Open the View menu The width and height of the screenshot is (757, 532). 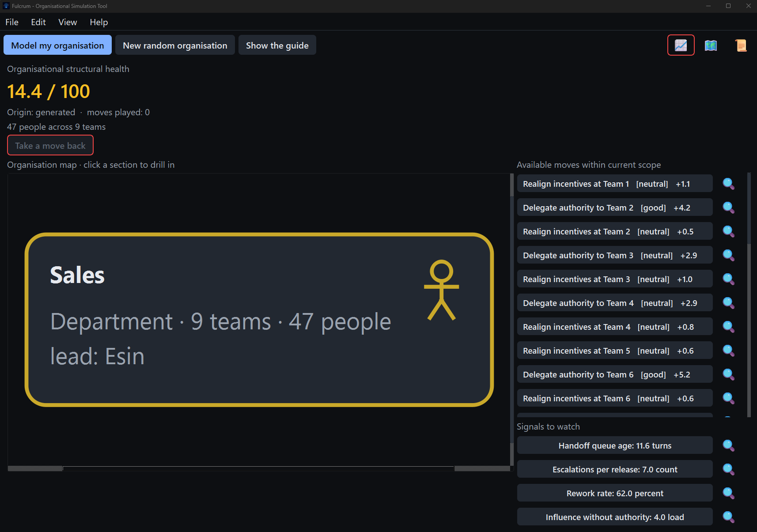68,22
